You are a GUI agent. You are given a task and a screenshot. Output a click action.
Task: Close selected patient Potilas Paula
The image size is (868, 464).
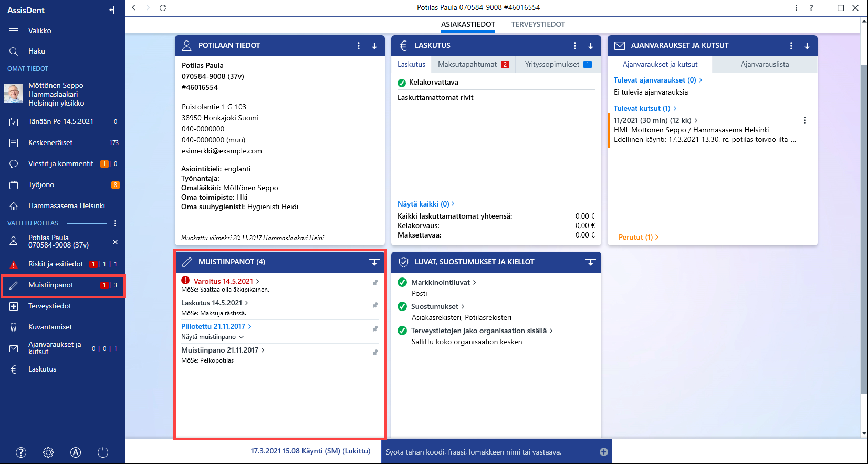(115, 242)
